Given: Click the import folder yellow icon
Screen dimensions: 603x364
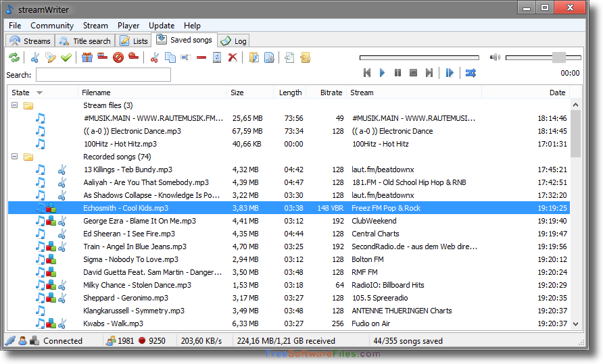Looking at the screenshot, I should 306,57.
